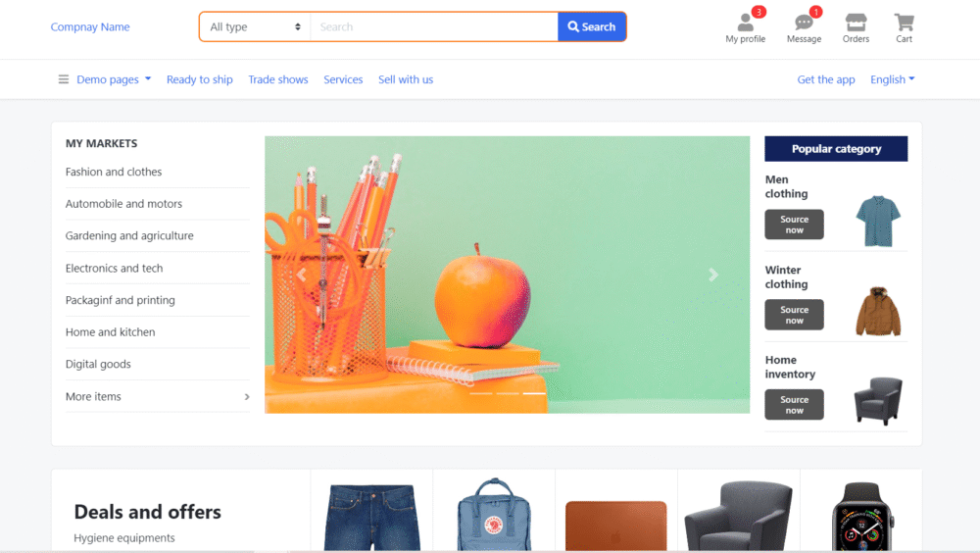
Task: Click the blue Search button
Action: click(591, 26)
